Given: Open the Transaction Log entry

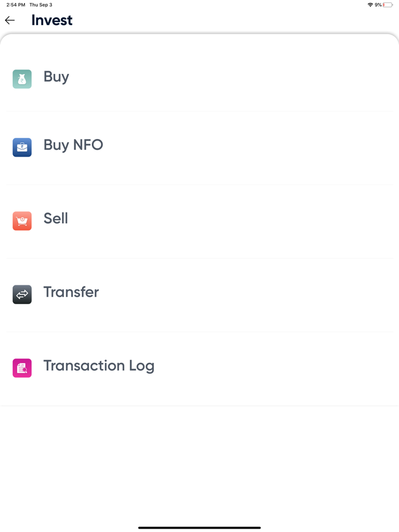Looking at the screenshot, I should coord(99,366).
